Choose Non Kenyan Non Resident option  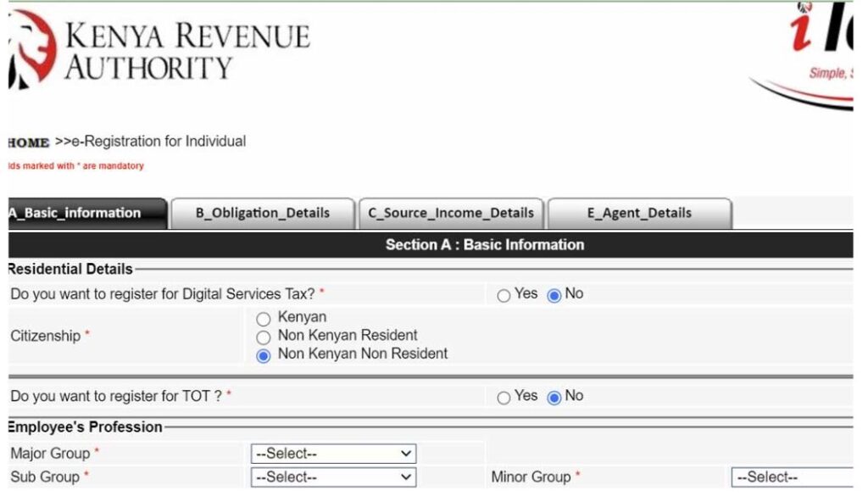point(264,355)
